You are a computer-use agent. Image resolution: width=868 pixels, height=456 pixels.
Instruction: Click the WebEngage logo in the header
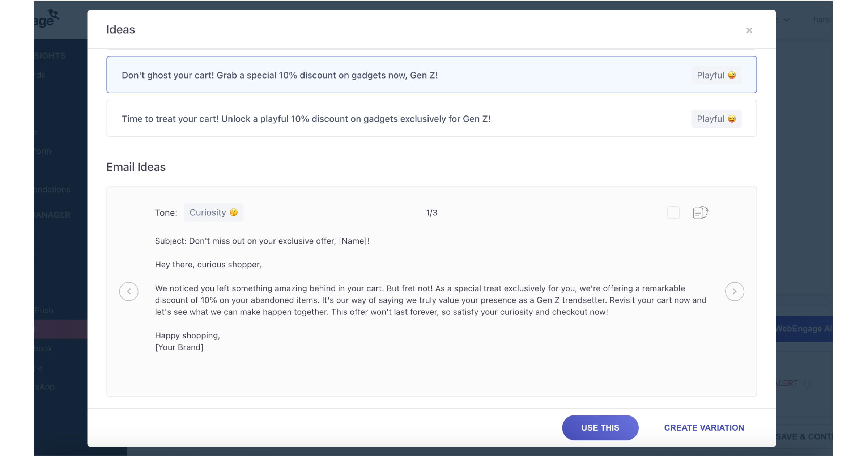click(47, 19)
